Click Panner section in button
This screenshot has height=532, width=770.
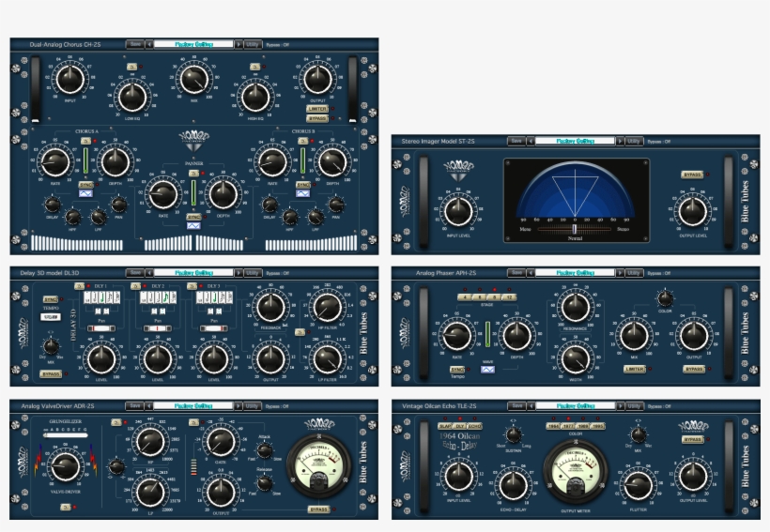193,174
